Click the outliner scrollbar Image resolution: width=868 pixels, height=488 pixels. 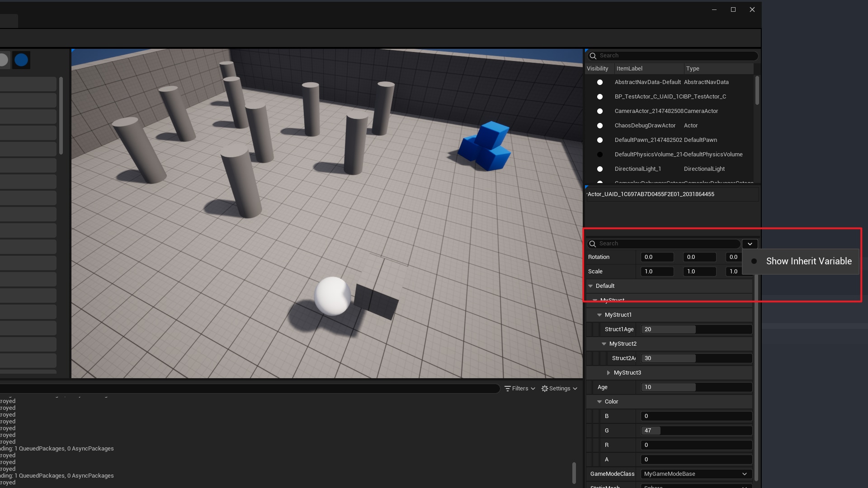pyautogui.click(x=757, y=90)
